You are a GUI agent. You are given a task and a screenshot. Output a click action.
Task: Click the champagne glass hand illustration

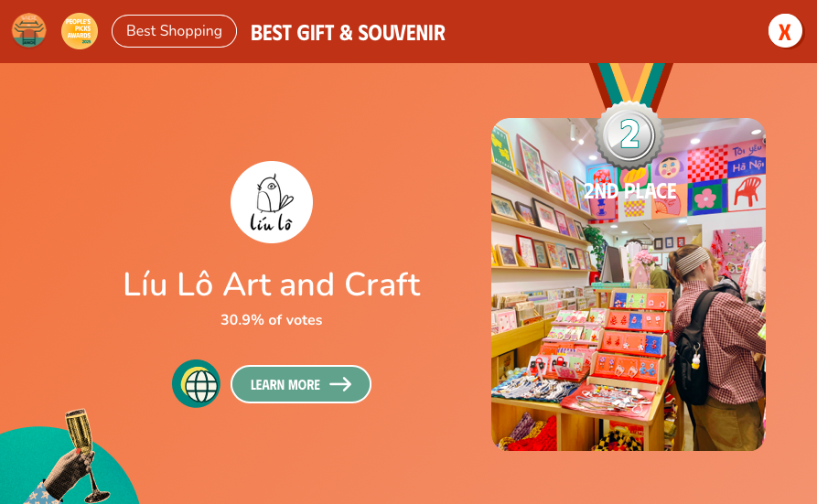(x=70, y=458)
